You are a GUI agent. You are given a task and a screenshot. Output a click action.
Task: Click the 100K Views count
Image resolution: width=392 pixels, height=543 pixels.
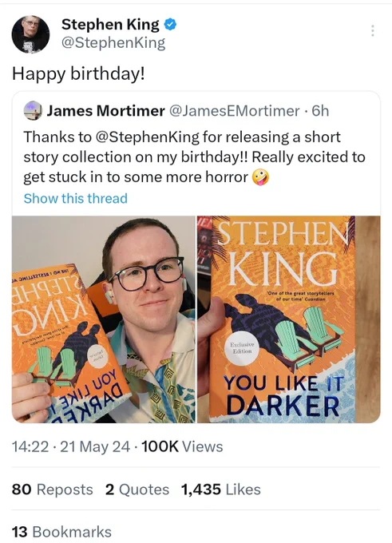pyautogui.click(x=182, y=446)
